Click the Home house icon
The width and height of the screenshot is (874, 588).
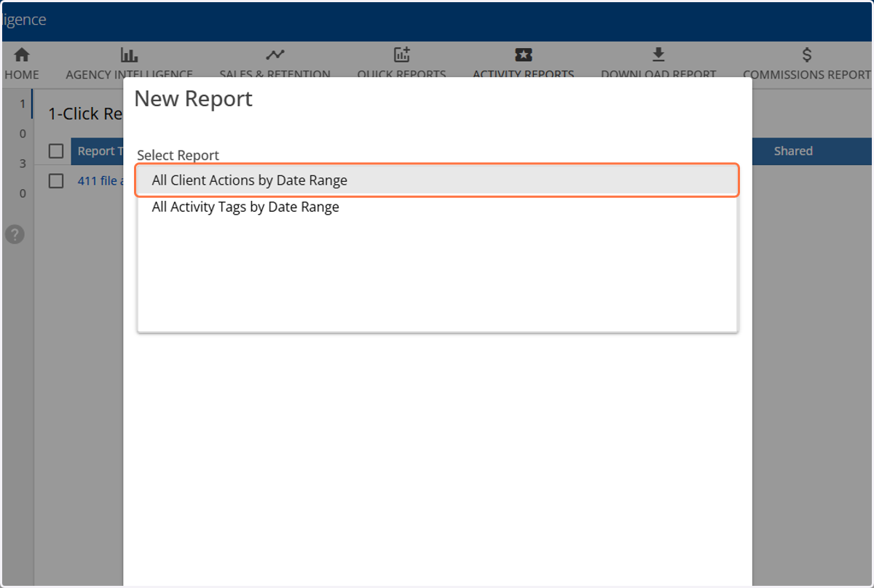point(22,55)
